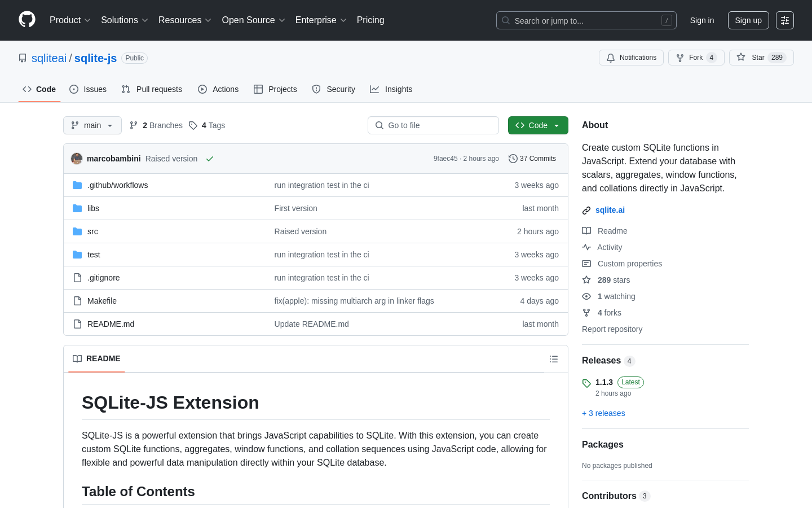Image resolution: width=812 pixels, height=508 pixels.
Task: Click the command palette icon in header
Action: pos(785,20)
